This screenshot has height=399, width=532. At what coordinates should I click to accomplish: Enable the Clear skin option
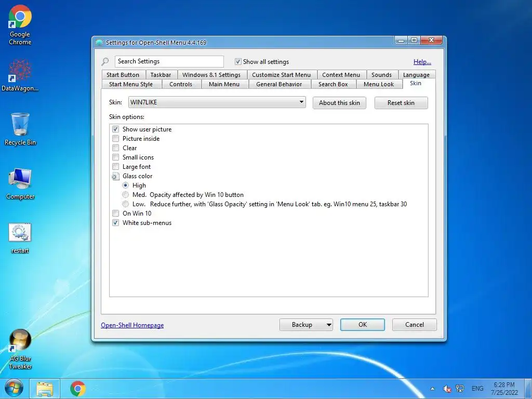pyautogui.click(x=116, y=148)
